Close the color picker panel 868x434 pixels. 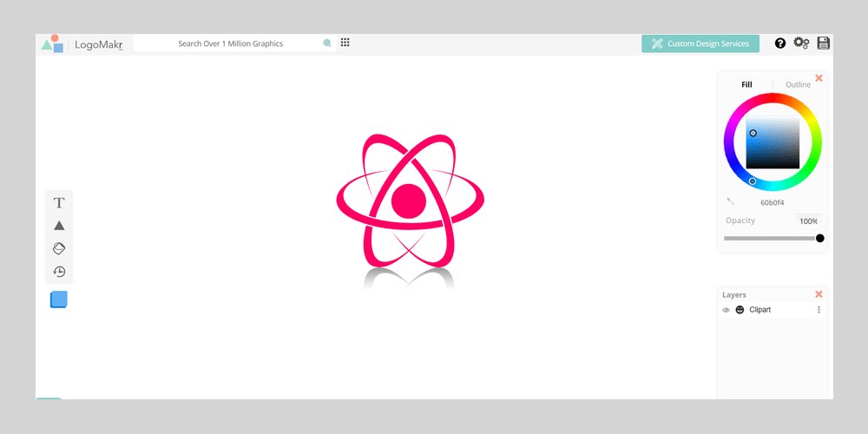(x=819, y=78)
